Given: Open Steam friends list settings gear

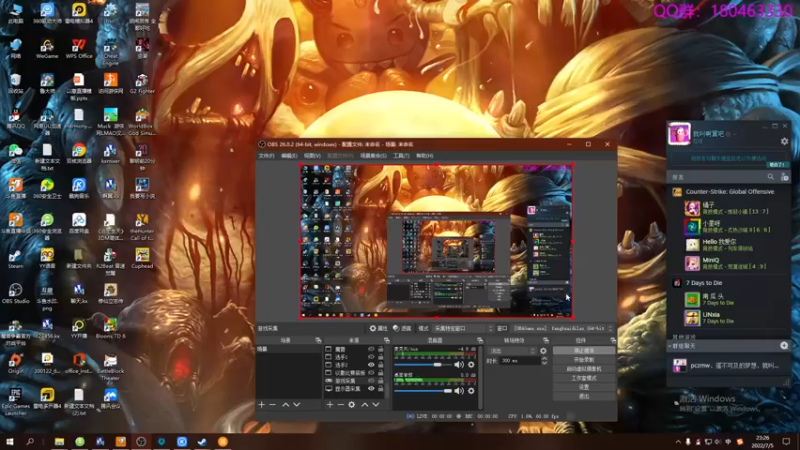Looking at the screenshot, I should point(784,141).
